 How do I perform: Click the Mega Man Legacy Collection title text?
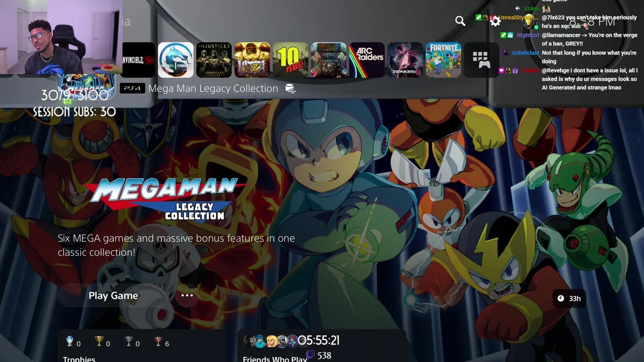(x=213, y=88)
